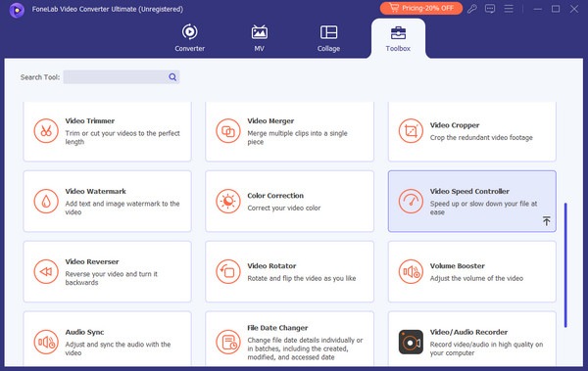Click 'Adjust the volume of the video' text

(476, 278)
